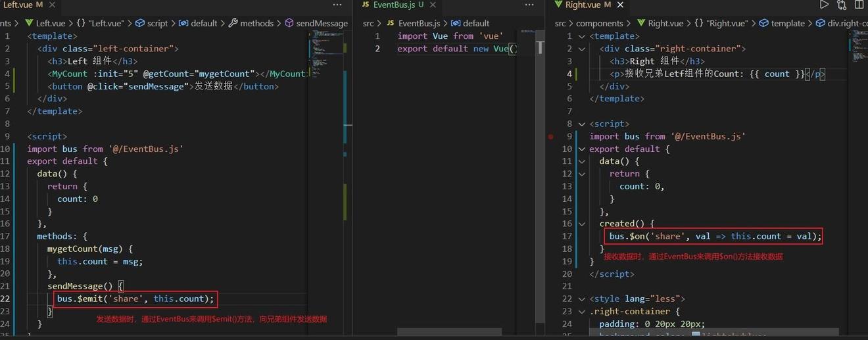This screenshot has width=868, height=340.
Task: Open the Left.vue editor more actions menu
Action: tap(337, 5)
